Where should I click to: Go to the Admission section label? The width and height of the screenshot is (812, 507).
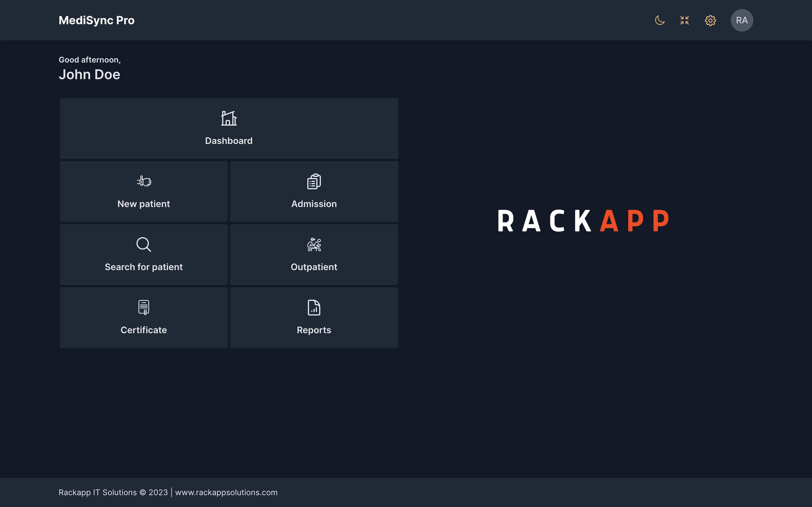point(314,204)
